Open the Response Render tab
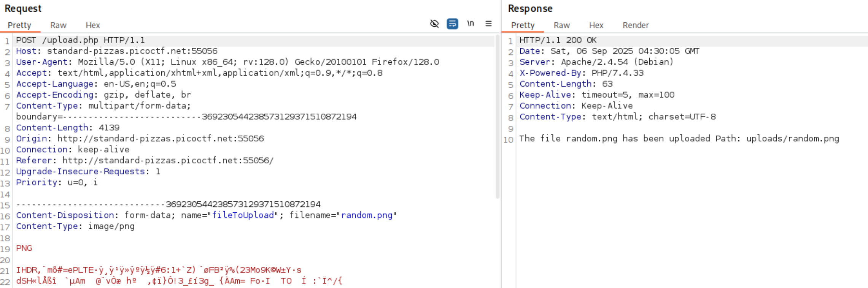The height and width of the screenshot is (288, 868). pyautogui.click(x=636, y=25)
